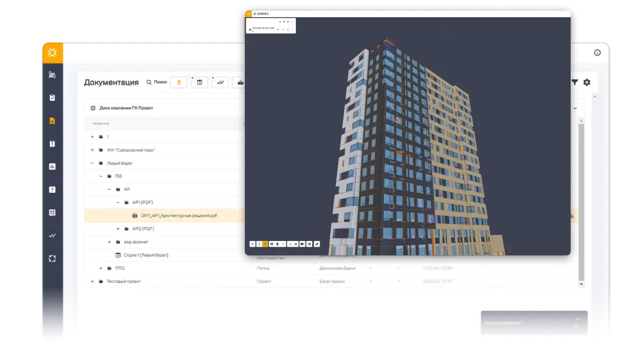
Task: Click the vertical scrollbar of the file list
Action: (581, 200)
